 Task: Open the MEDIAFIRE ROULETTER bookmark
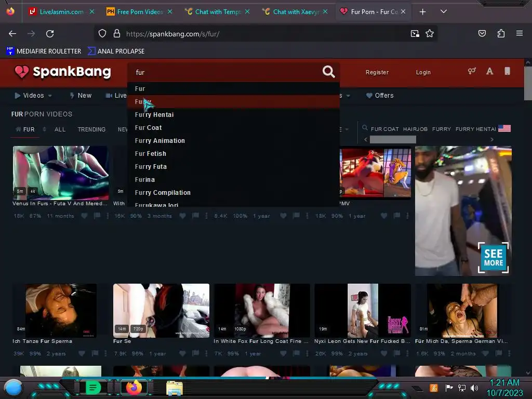point(44,51)
